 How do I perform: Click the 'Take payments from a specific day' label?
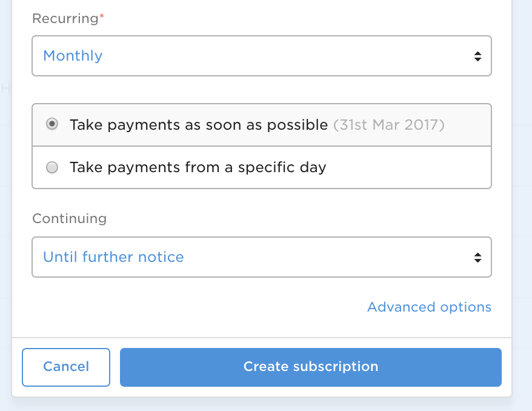point(198,167)
